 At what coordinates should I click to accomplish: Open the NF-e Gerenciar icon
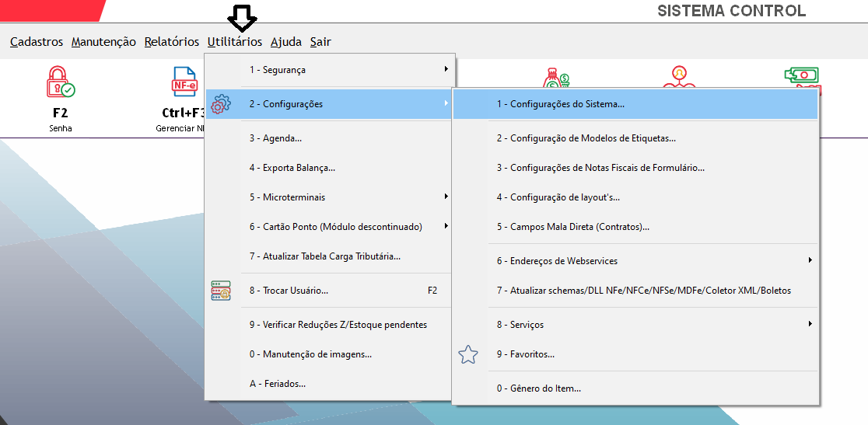tap(185, 82)
